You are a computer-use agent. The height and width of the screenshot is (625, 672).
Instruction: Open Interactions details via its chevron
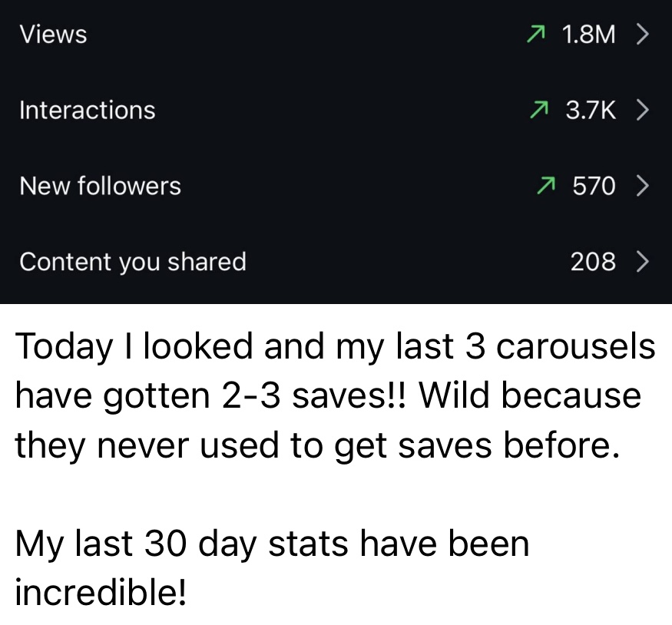pos(643,110)
